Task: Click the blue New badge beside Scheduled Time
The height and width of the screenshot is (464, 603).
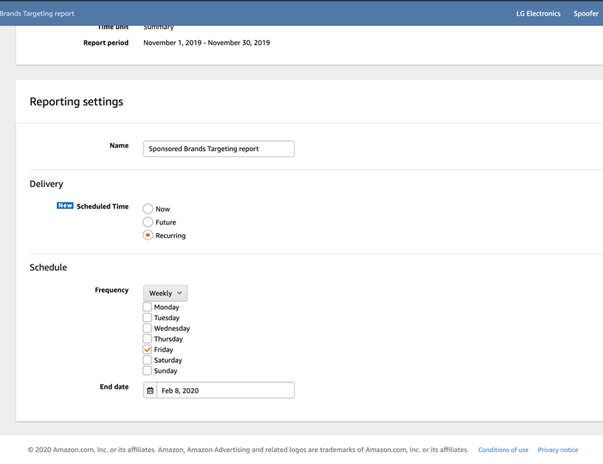Action: point(65,206)
